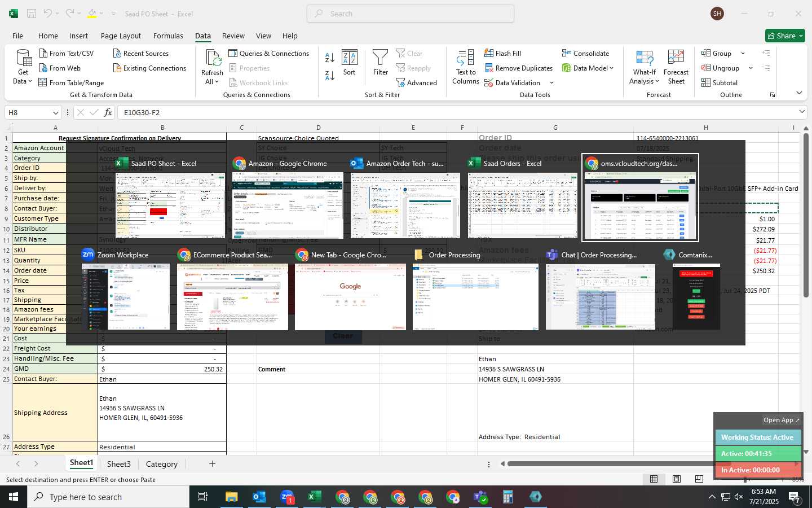Click Remove Duplicates tool
This screenshot has width=812, height=508.
point(519,68)
